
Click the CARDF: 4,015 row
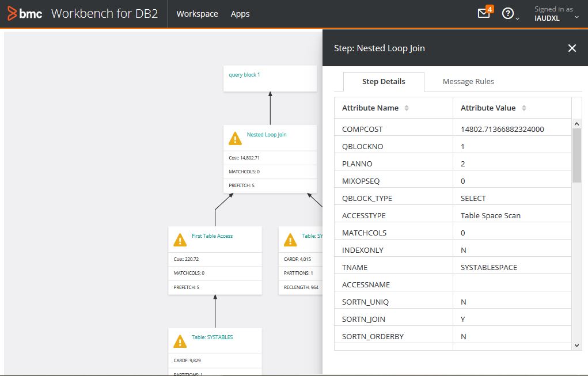(x=301, y=259)
